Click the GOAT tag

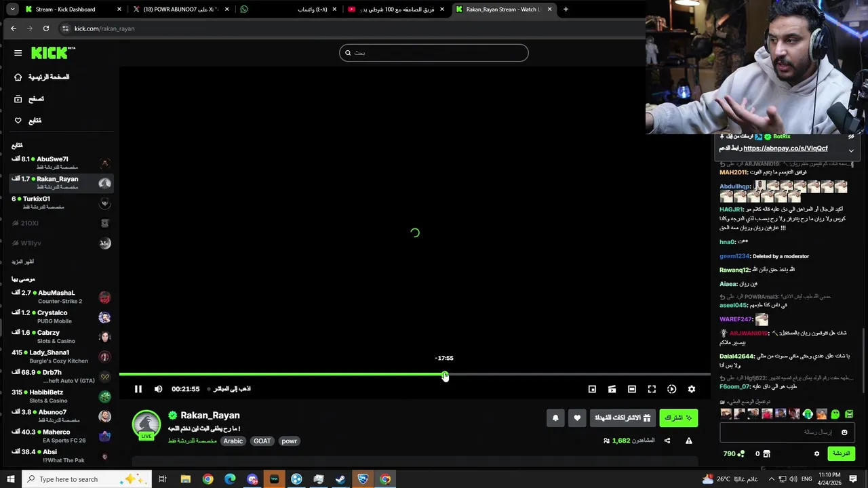pyautogui.click(x=262, y=441)
